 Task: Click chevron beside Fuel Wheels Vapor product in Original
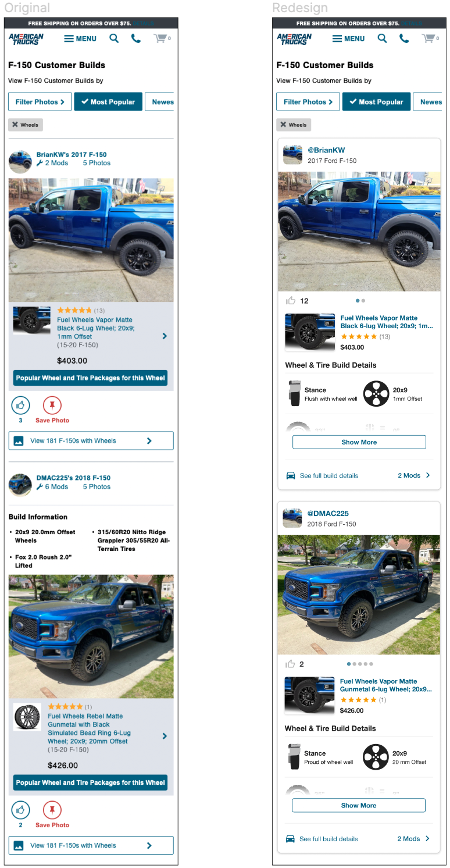pyautogui.click(x=165, y=336)
